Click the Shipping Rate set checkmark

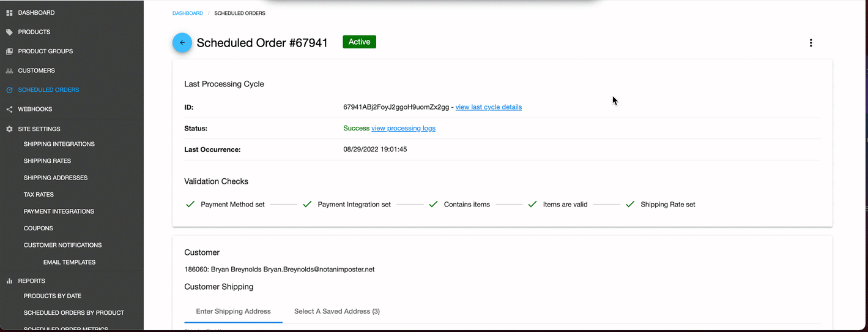pos(630,204)
